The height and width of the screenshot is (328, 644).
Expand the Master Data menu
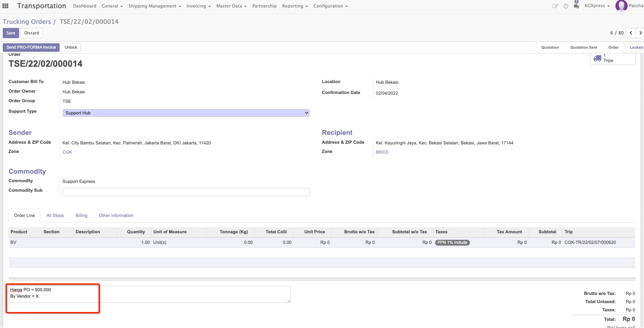[x=231, y=6]
